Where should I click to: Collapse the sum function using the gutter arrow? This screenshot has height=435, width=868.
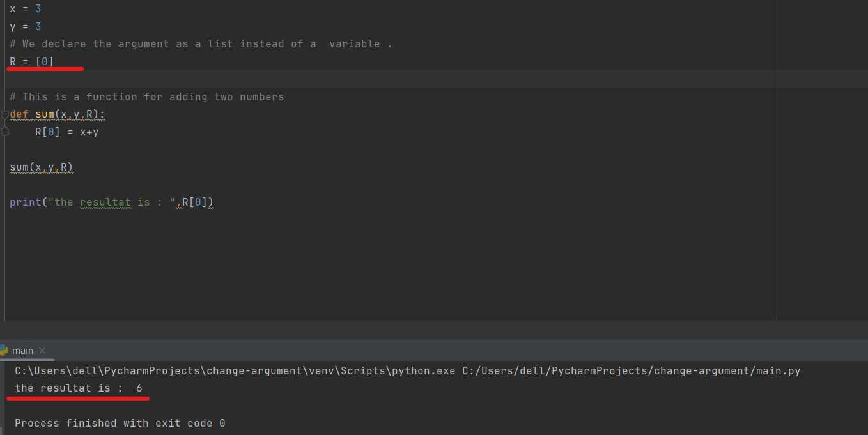tap(4, 114)
